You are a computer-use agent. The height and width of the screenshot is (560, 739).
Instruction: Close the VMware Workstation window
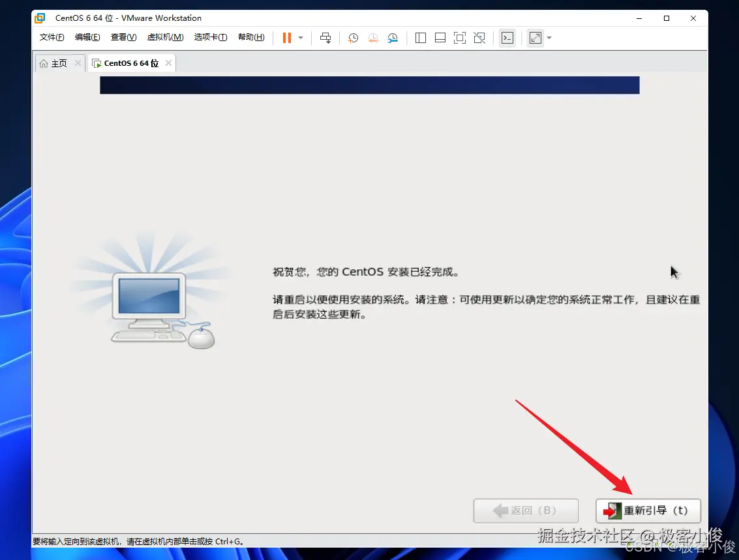pyautogui.click(x=693, y=18)
